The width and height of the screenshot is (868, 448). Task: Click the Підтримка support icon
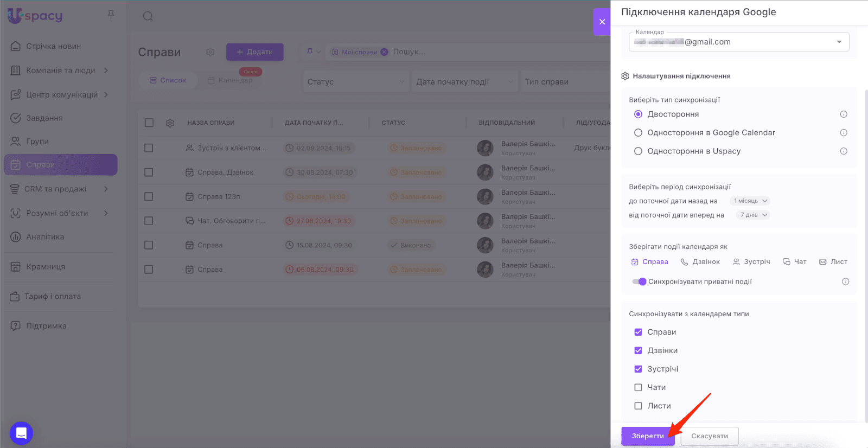[16, 326]
